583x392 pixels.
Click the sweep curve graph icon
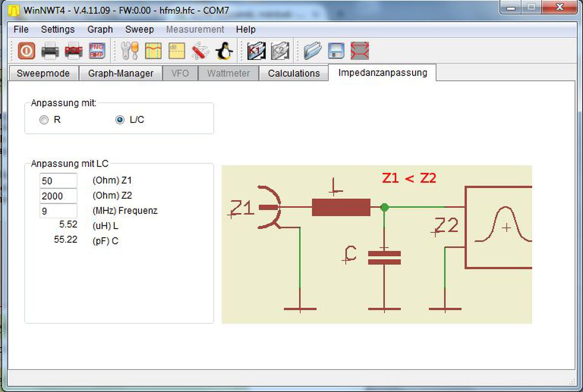[153, 51]
